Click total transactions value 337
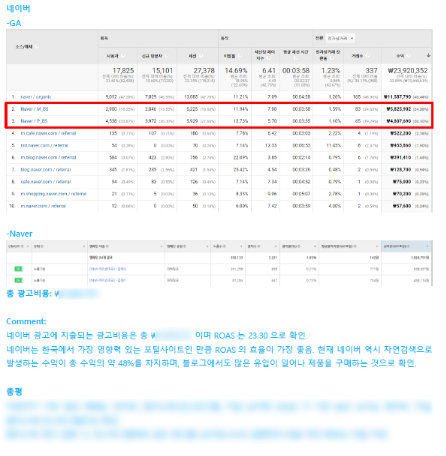The height and width of the screenshot is (456, 446). click(x=371, y=71)
